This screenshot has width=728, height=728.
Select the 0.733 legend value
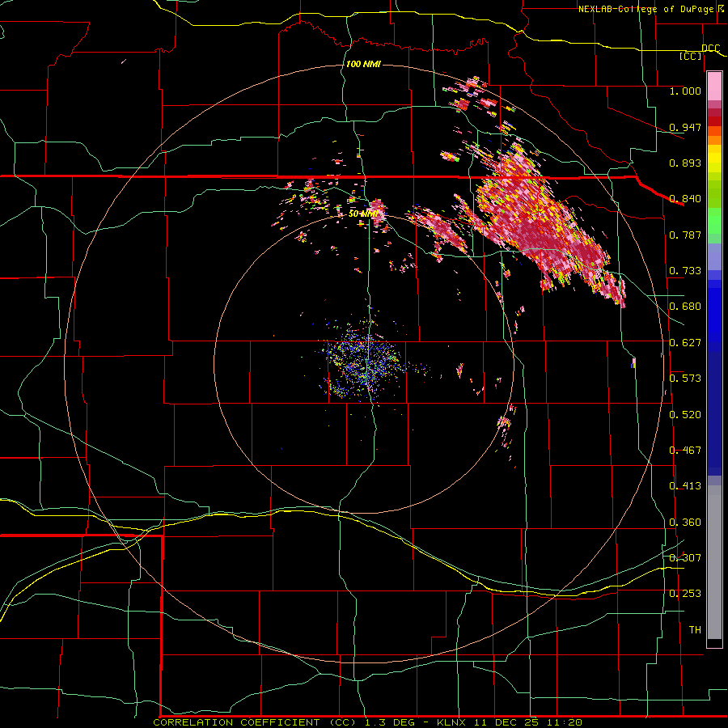click(x=685, y=271)
